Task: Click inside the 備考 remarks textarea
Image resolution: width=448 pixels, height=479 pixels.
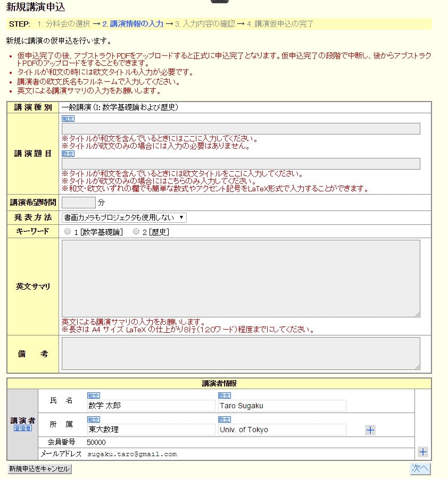Action: tap(240, 354)
